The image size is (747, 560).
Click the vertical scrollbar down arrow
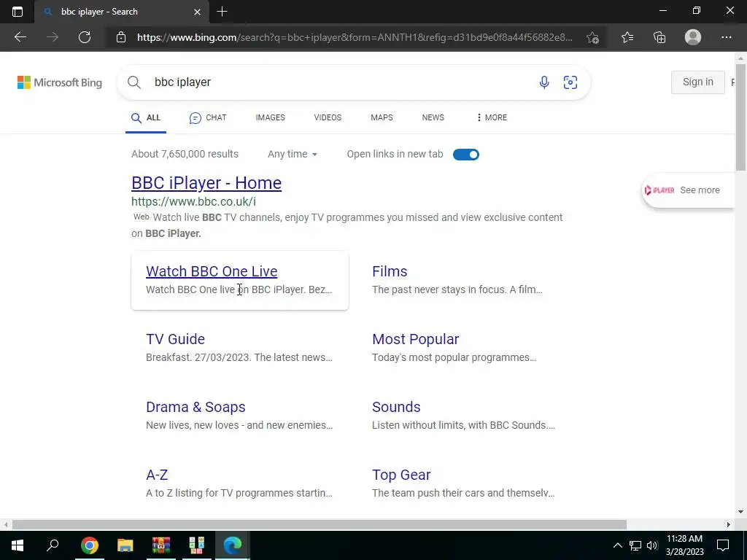pos(740,513)
